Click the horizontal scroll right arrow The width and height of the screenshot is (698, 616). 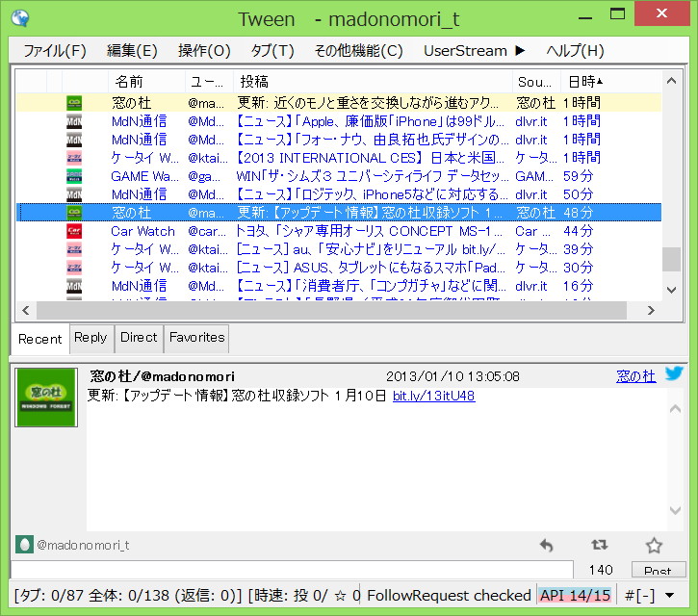point(651,310)
